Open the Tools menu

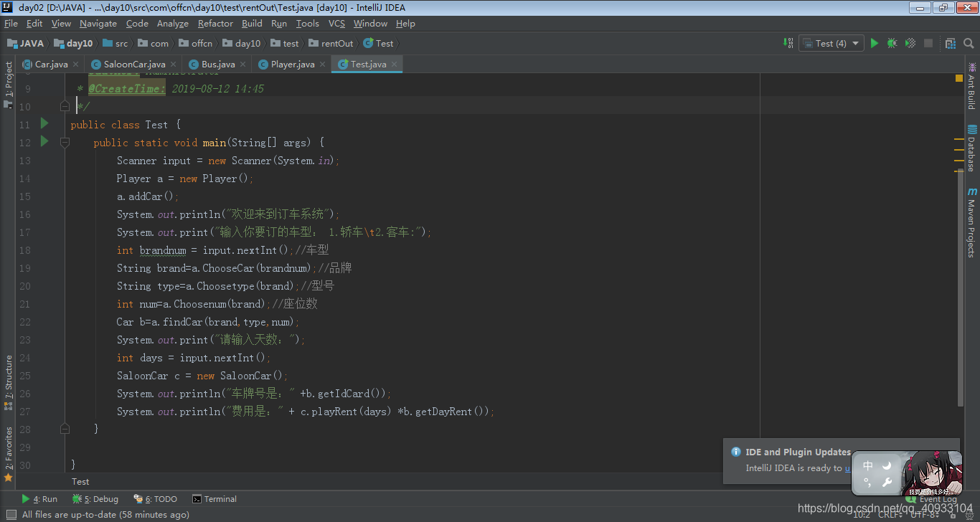click(x=308, y=24)
